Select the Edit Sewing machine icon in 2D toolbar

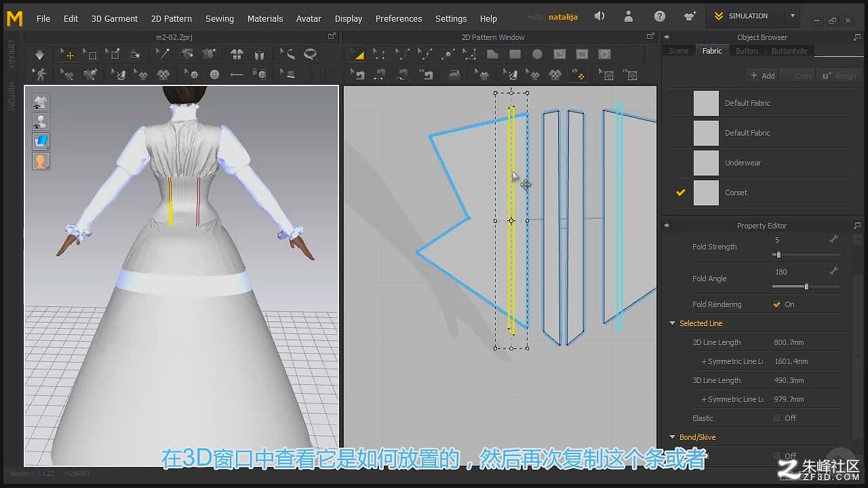(x=357, y=75)
